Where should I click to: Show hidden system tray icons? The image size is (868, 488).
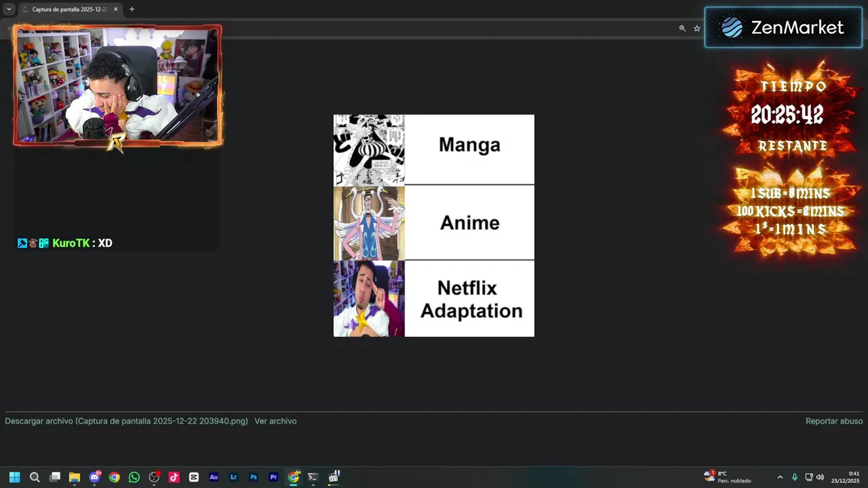click(780, 477)
